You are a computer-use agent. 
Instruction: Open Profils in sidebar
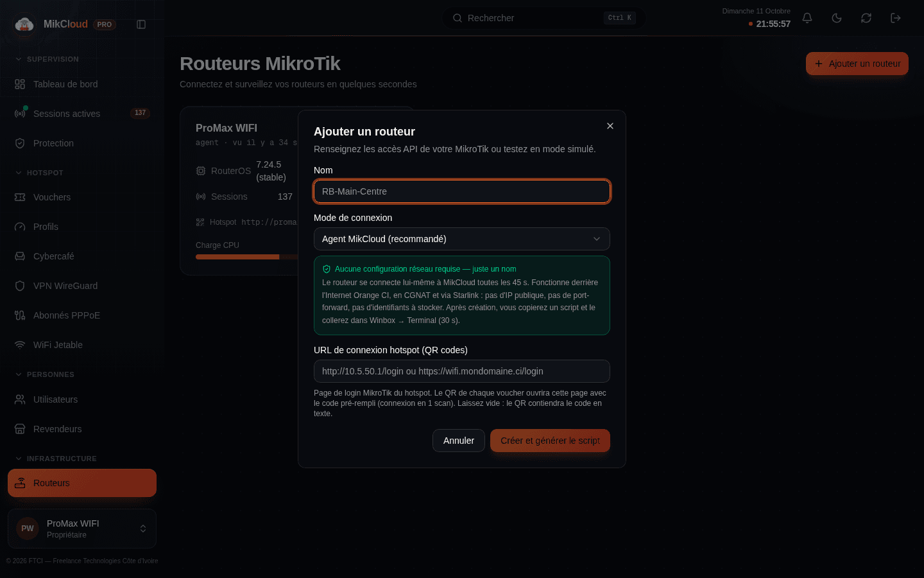click(x=82, y=227)
